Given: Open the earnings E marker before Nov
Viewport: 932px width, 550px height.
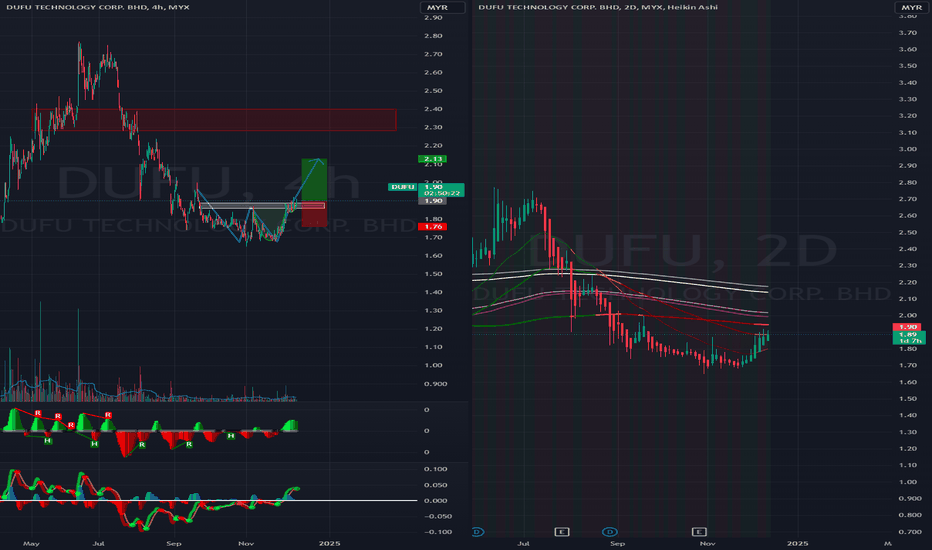Looking at the screenshot, I should coord(699,532).
